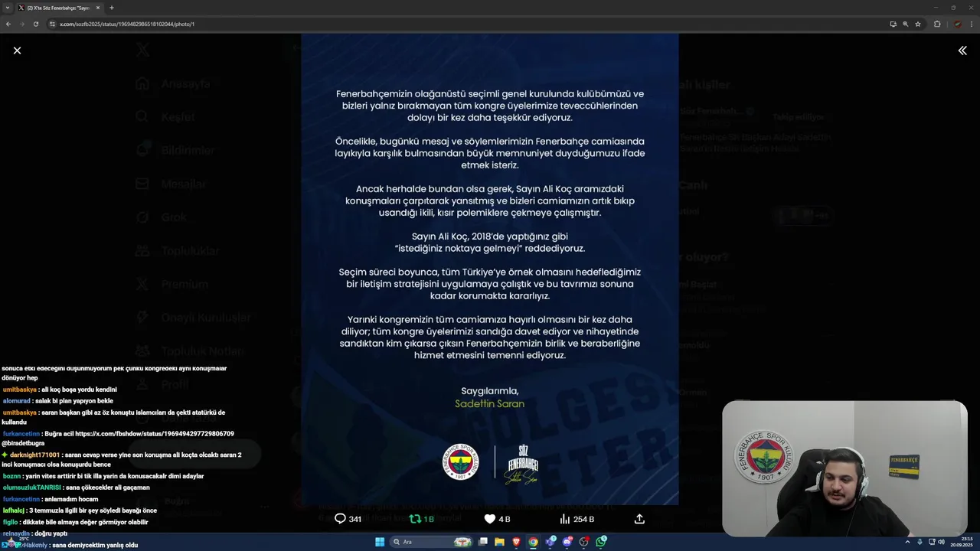Open Task View on the taskbar
980x551 pixels.
tap(483, 542)
